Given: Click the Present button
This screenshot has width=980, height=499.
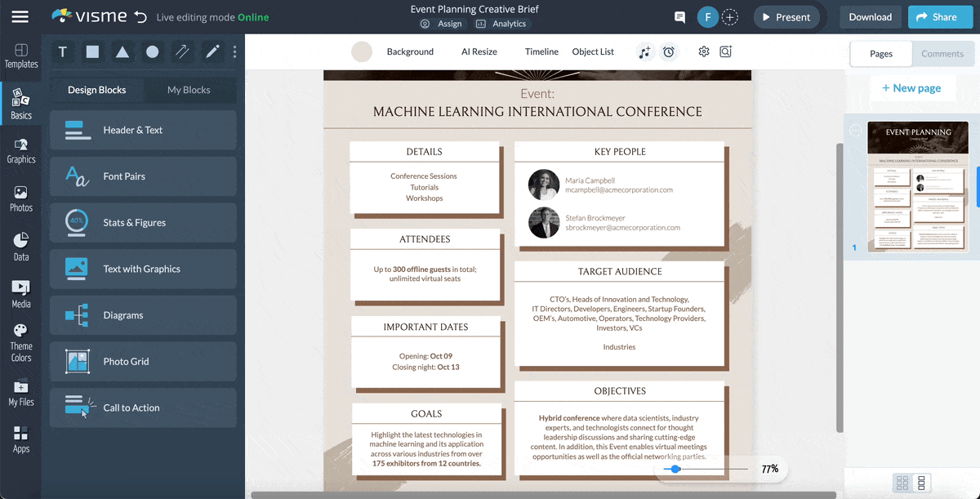Looking at the screenshot, I should [x=786, y=16].
